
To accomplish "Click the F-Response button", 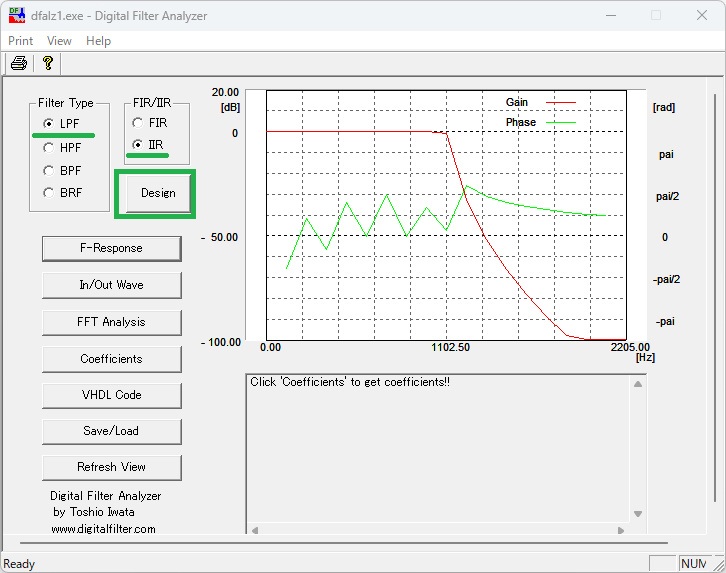I will [x=111, y=248].
